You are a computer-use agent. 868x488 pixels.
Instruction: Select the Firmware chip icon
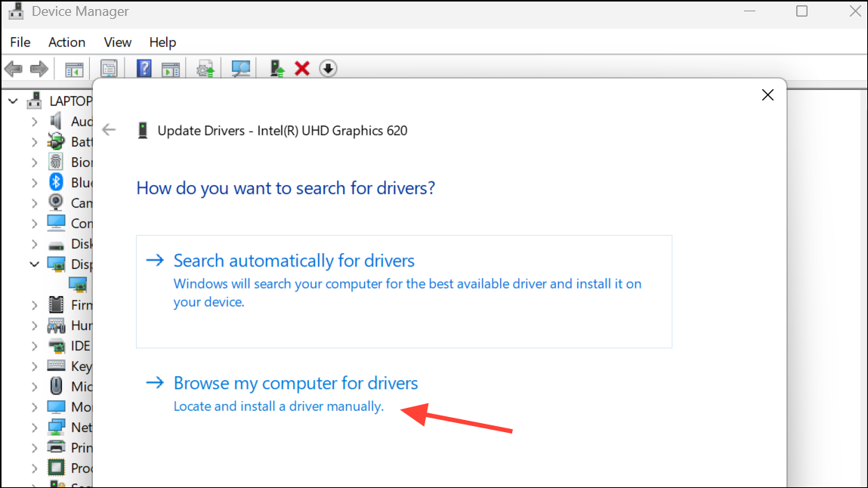tap(56, 304)
